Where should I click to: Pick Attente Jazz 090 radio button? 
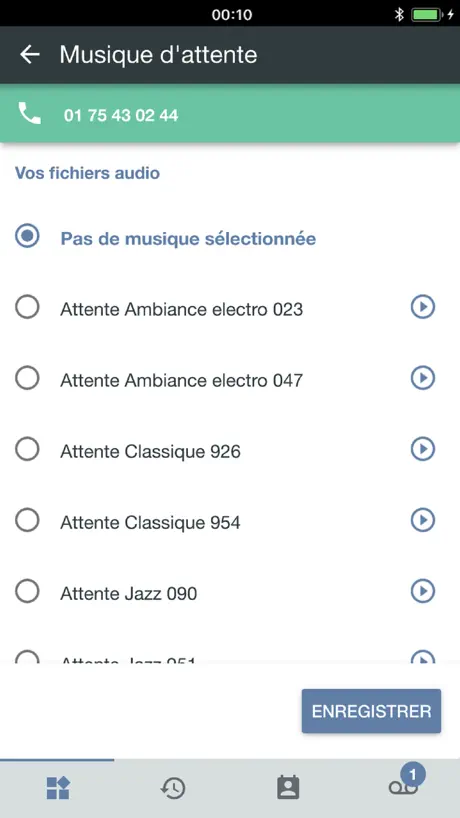click(x=27, y=591)
